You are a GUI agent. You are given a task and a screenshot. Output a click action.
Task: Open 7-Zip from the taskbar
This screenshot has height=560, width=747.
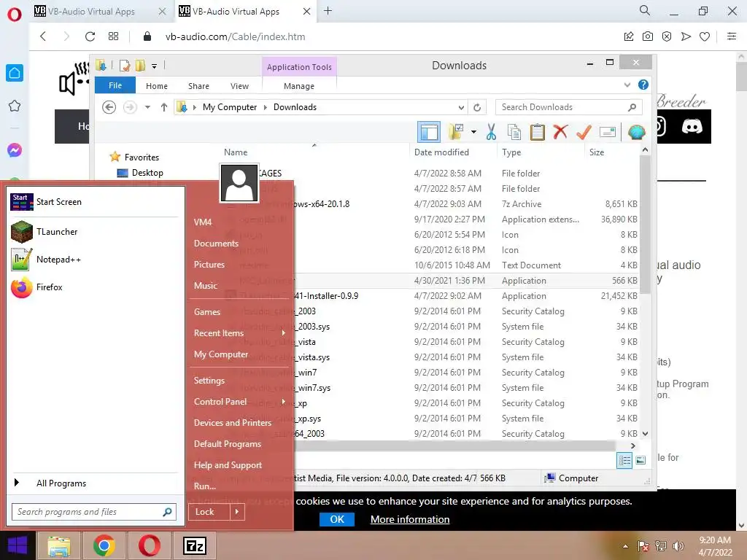coord(195,545)
